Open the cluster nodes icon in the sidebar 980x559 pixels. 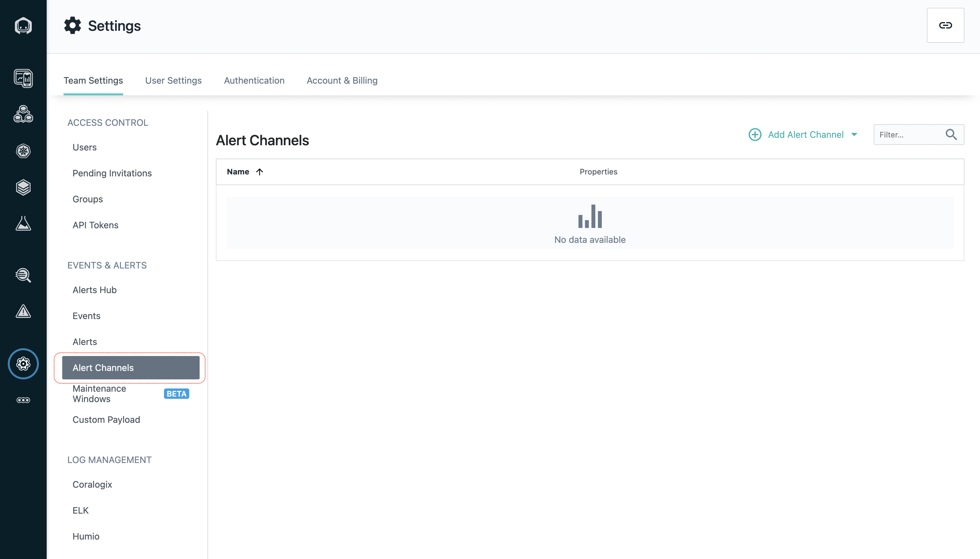(x=23, y=114)
